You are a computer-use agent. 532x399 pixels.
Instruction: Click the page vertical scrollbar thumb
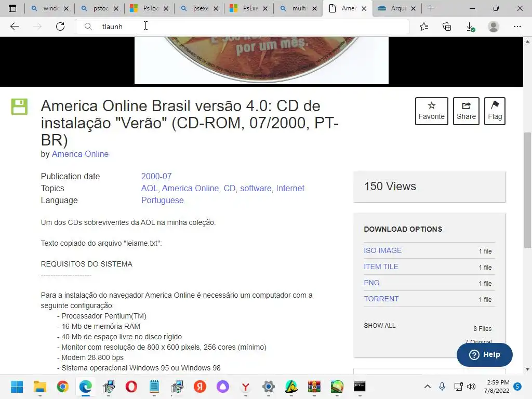(527, 190)
